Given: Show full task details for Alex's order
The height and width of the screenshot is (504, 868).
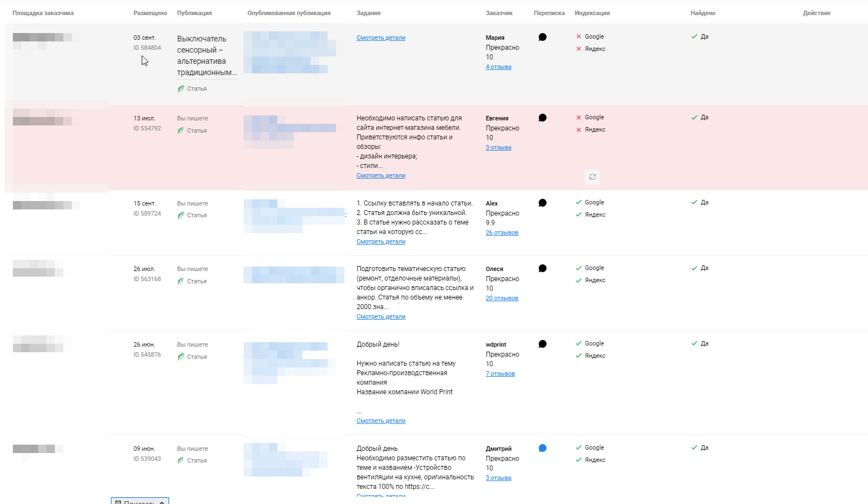Looking at the screenshot, I should 381,242.
